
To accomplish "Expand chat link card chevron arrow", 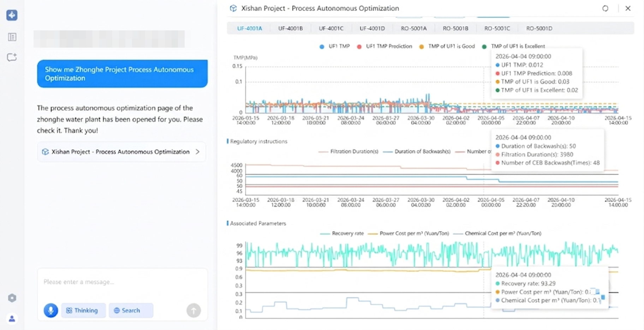I will (198, 152).
